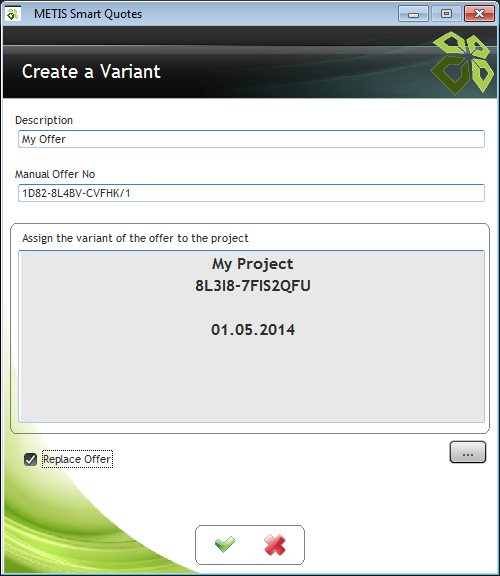Viewport: 500px width, 576px height.
Task: Focus the Description field containing My Offer
Action: point(251,139)
